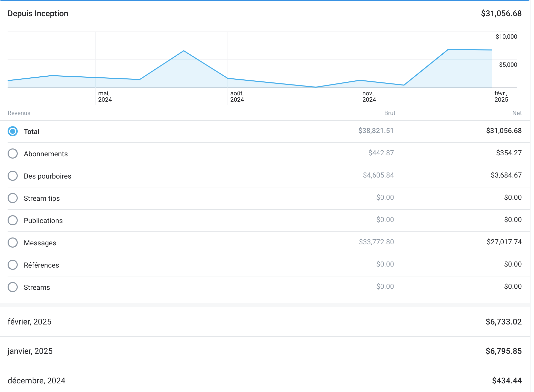Select the Abonnements radio button

(x=13, y=154)
